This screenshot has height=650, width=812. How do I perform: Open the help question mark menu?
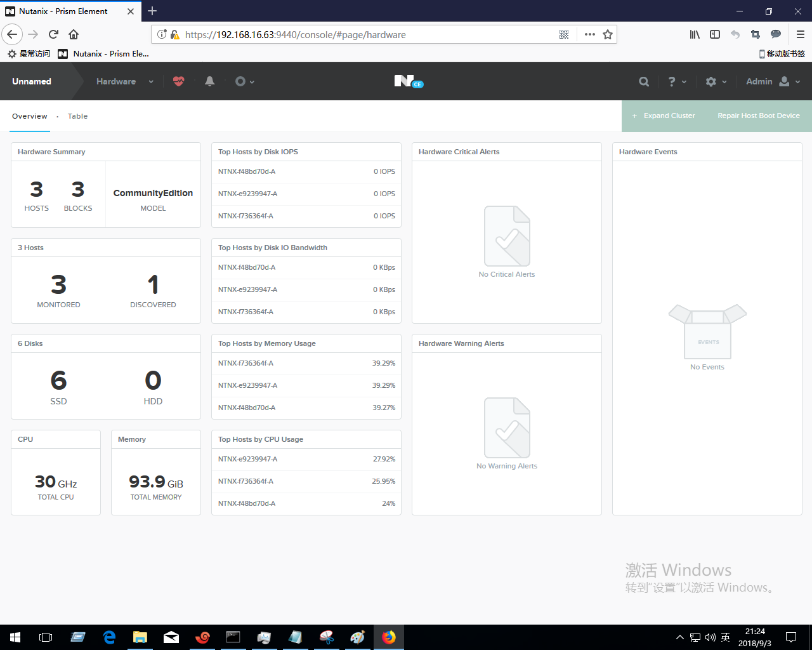(677, 81)
